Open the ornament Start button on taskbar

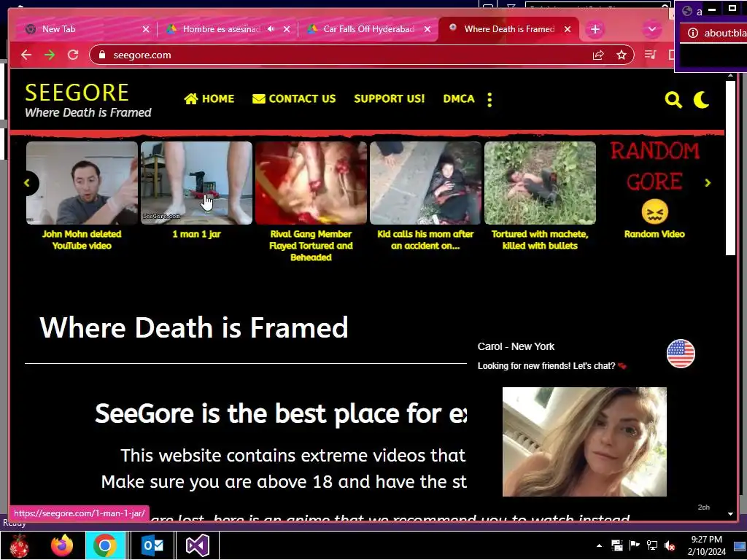[20, 545]
